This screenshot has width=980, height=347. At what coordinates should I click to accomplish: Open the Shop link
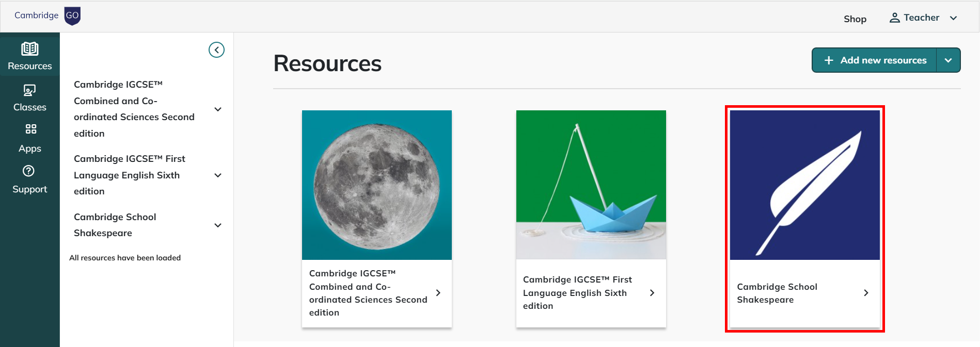(855, 19)
